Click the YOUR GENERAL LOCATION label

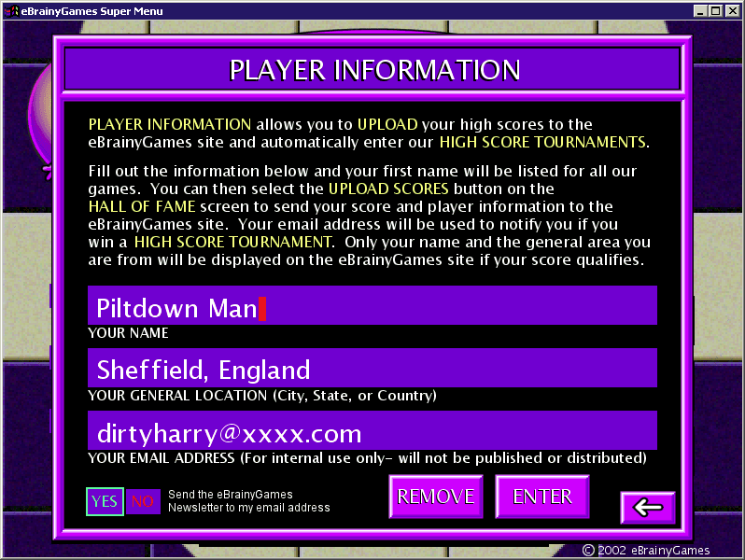[262, 396]
